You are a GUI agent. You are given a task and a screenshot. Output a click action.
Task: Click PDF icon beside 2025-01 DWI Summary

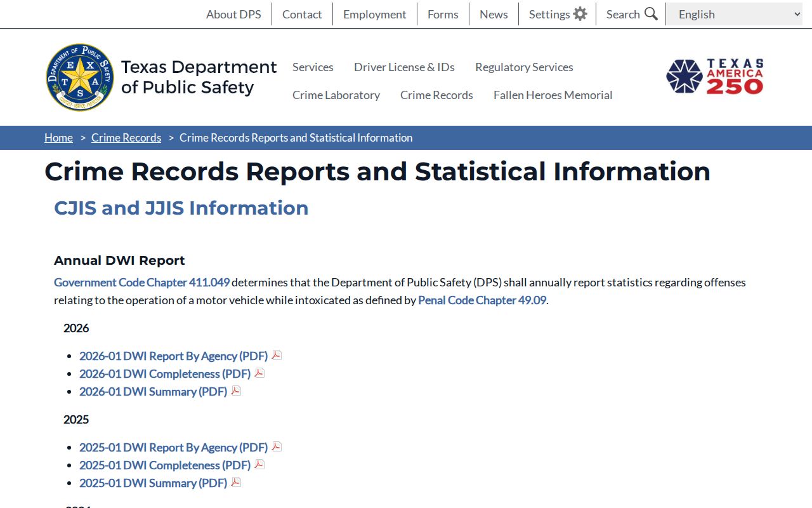(236, 482)
